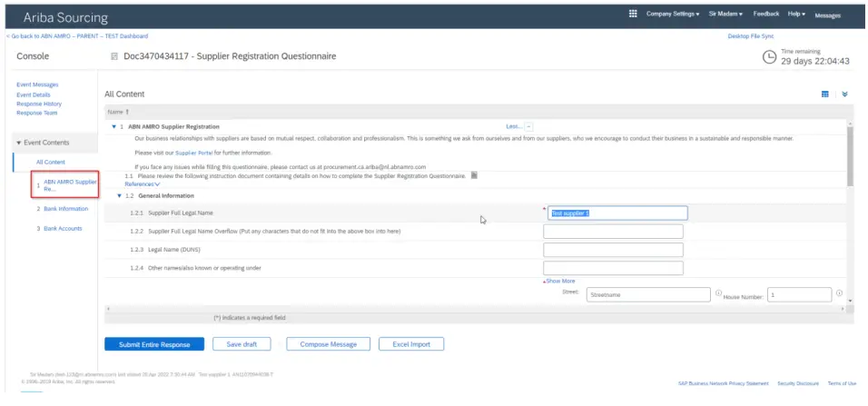Screen dimensions: 868x406
Task: Click the Legal Name (DUNS) input field
Action: coord(613,250)
